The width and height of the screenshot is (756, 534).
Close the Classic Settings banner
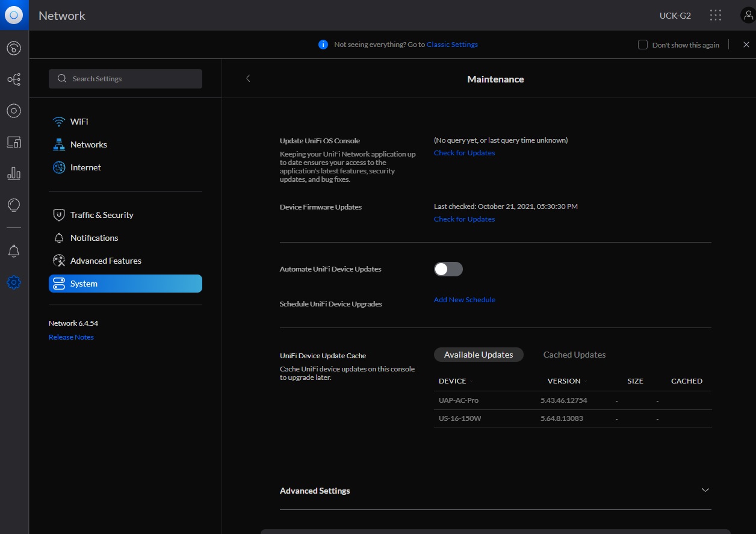tap(746, 45)
